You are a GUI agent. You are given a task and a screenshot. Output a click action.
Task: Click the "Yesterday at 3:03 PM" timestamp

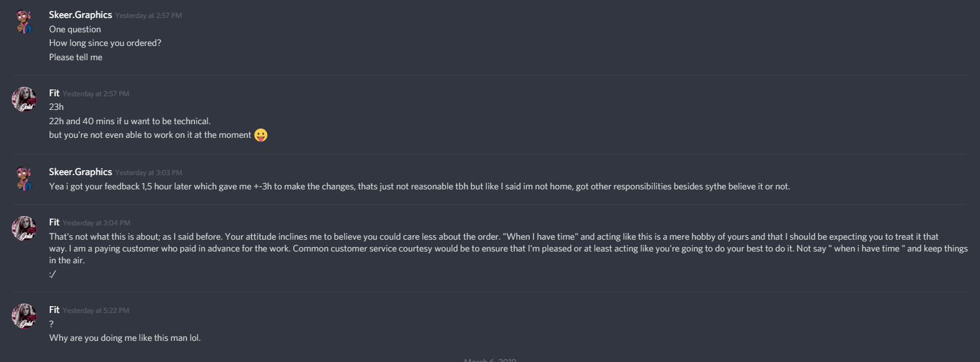[148, 173]
